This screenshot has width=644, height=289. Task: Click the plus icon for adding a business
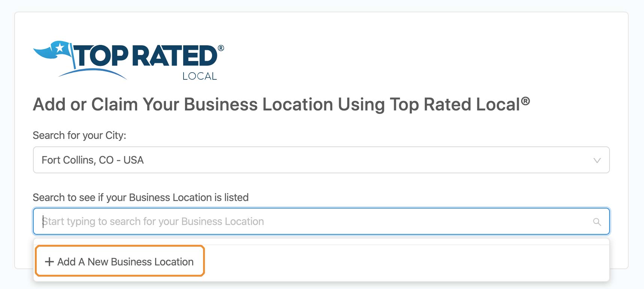[49, 262]
